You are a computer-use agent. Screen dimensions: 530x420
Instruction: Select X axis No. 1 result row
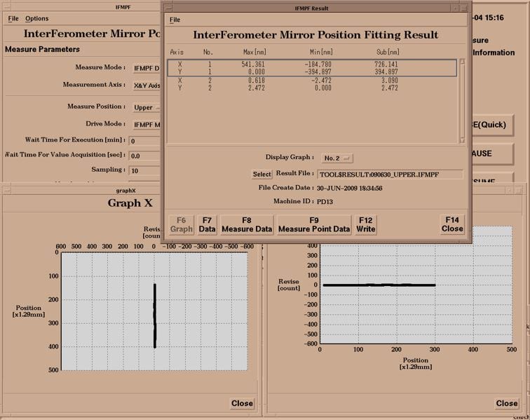312,65
